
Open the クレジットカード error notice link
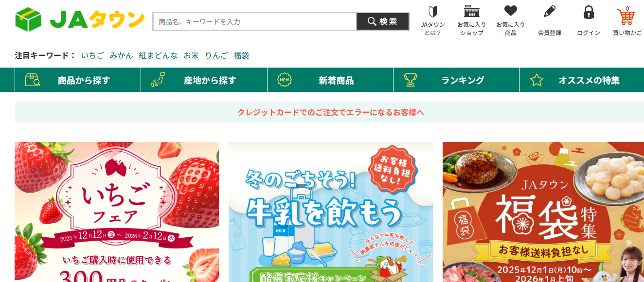[x=331, y=112]
